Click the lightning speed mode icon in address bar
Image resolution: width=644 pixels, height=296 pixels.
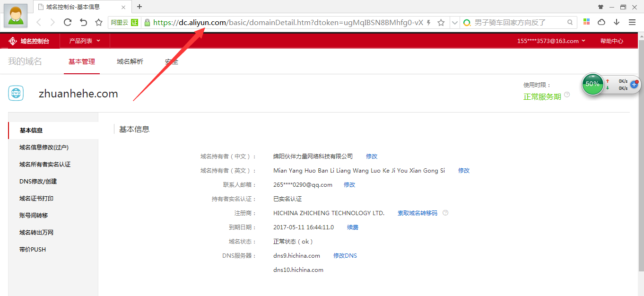[429, 23]
